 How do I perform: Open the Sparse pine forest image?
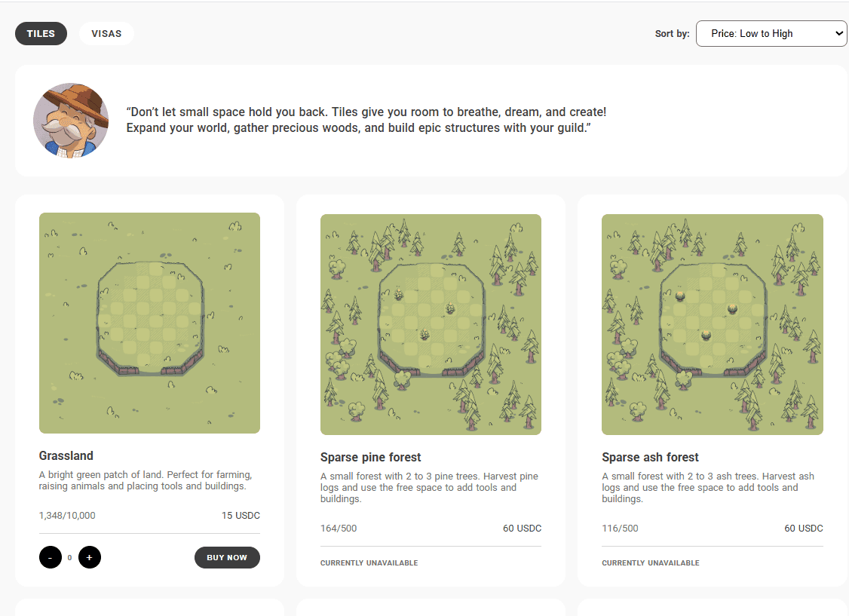(431, 324)
